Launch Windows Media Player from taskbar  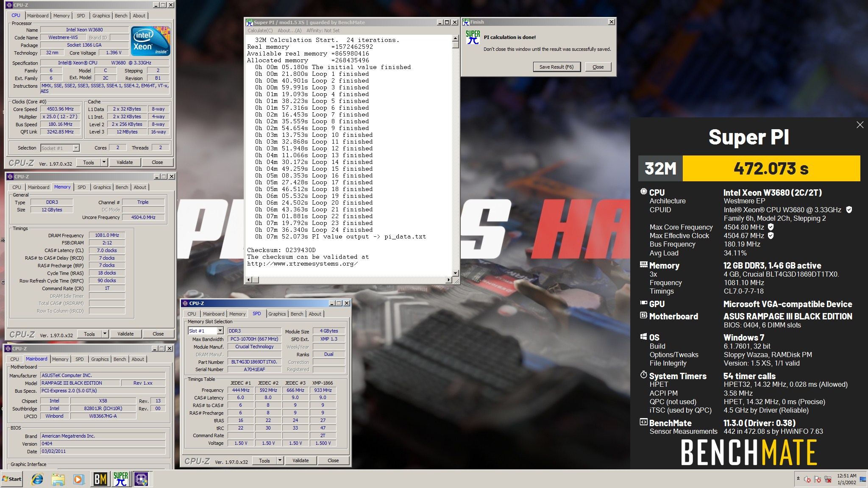point(78,479)
